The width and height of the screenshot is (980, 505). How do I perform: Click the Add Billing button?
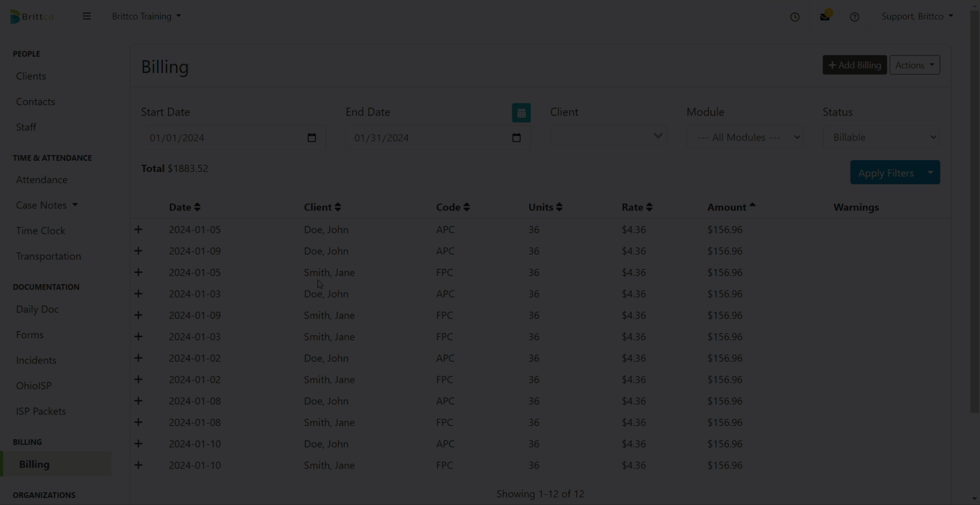[x=854, y=65]
